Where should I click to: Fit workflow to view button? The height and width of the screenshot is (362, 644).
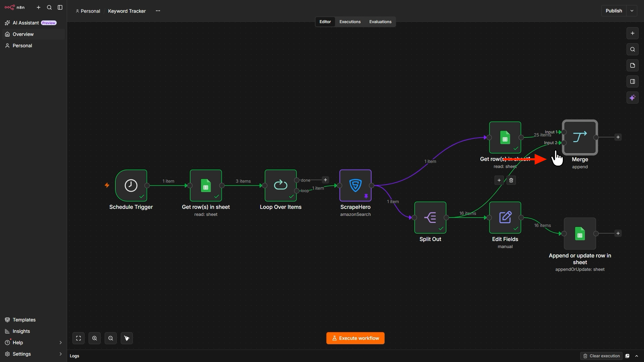click(78, 338)
